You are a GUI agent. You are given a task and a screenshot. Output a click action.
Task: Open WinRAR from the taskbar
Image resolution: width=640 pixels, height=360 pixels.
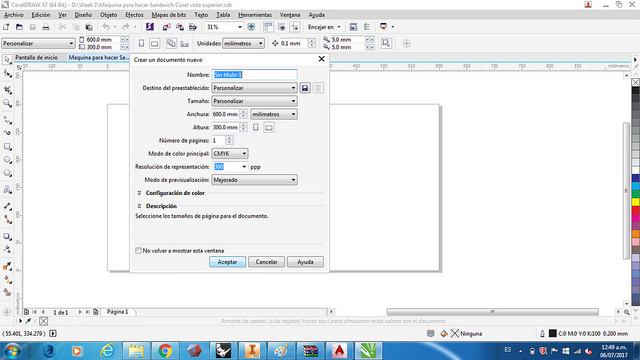(x=310, y=351)
